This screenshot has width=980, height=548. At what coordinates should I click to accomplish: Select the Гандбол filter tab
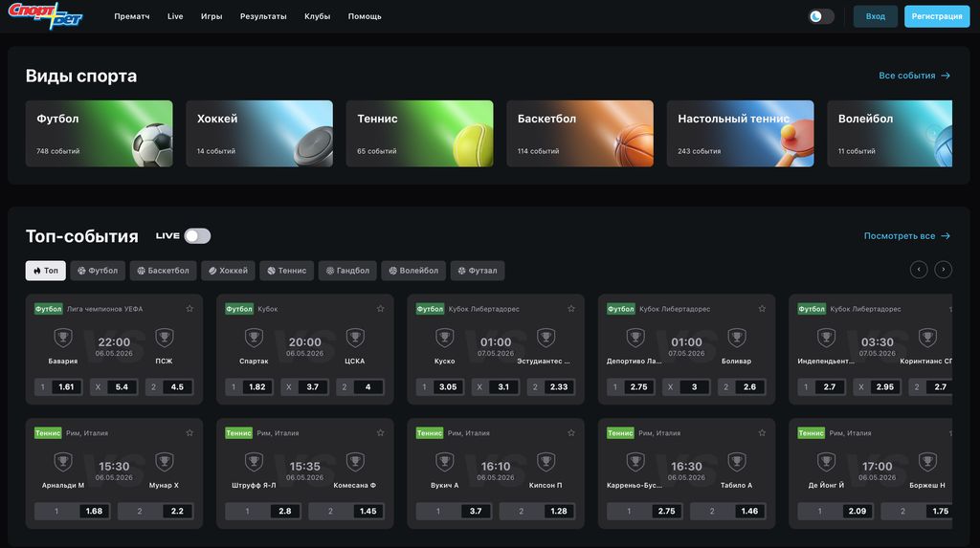click(347, 271)
